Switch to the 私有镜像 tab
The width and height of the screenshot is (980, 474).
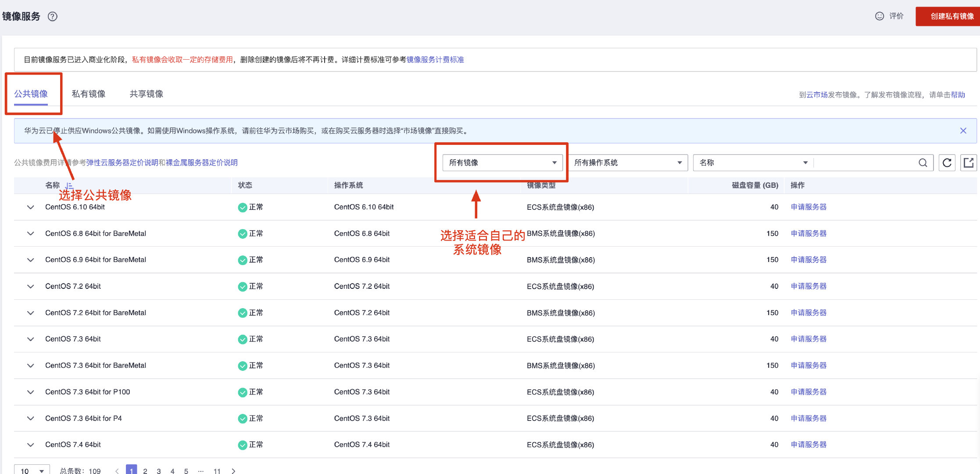(89, 94)
